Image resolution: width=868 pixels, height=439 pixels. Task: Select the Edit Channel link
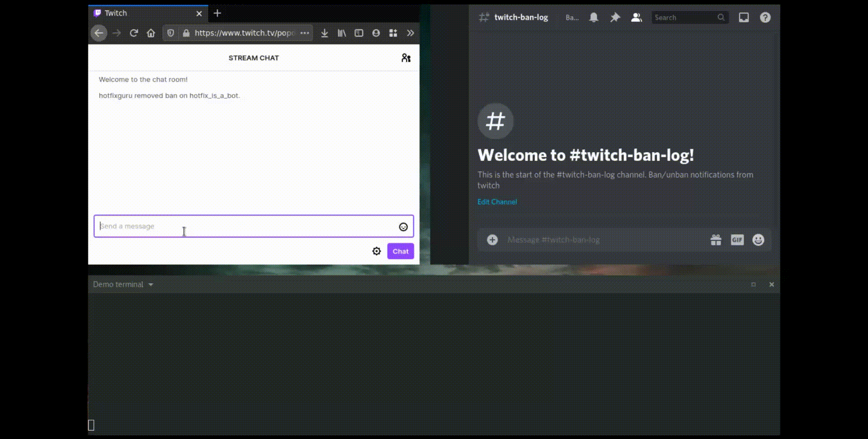pos(497,202)
